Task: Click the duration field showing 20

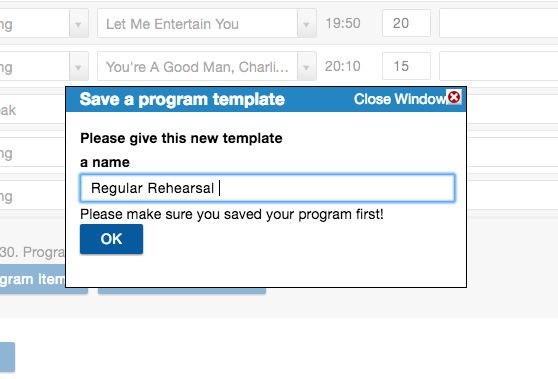Action: pos(406,23)
